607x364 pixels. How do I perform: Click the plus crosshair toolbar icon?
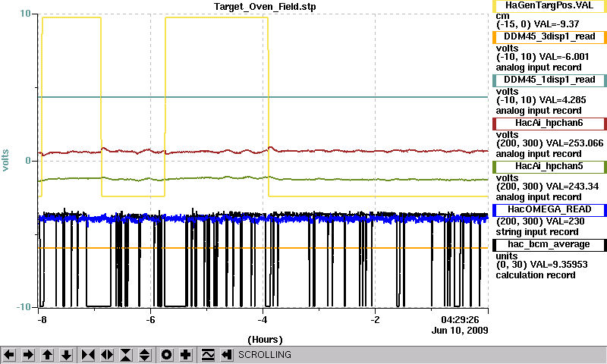pyautogui.click(x=186, y=354)
